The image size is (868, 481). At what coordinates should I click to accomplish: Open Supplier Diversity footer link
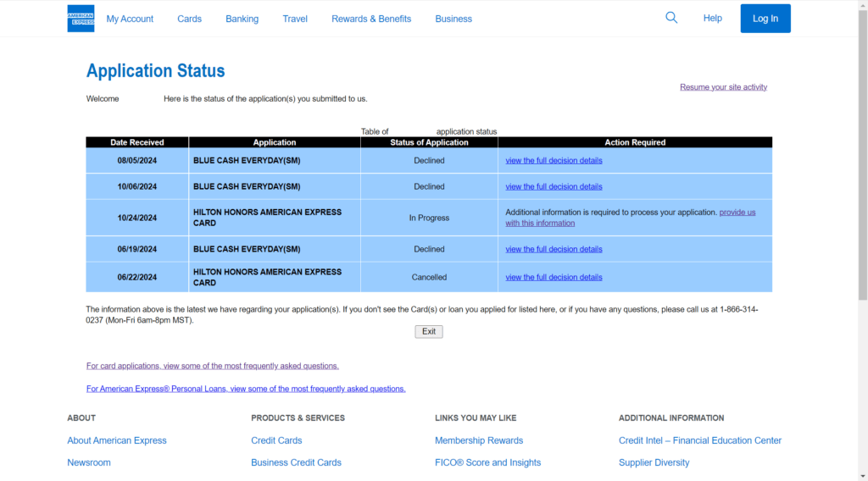tap(654, 462)
